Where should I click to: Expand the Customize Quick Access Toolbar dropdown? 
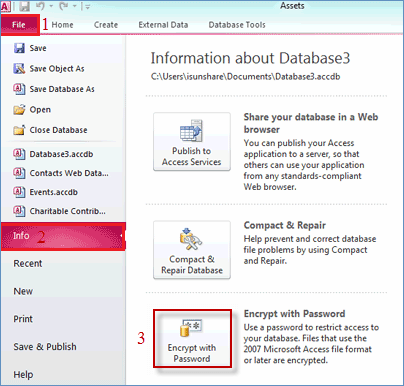click(x=88, y=7)
